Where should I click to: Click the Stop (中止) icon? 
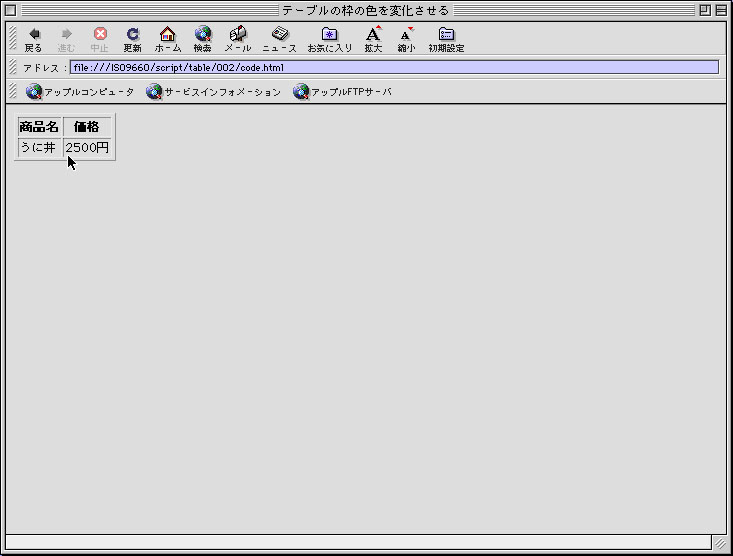[100, 34]
